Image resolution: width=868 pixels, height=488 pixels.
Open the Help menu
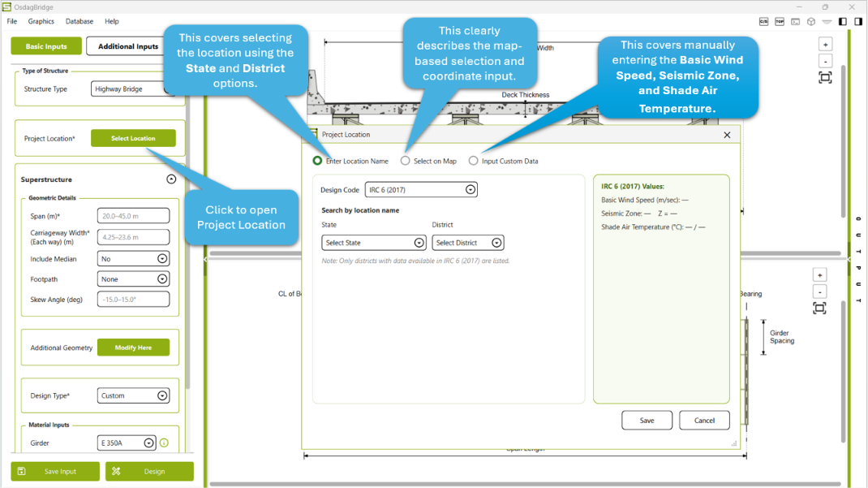[x=112, y=22]
